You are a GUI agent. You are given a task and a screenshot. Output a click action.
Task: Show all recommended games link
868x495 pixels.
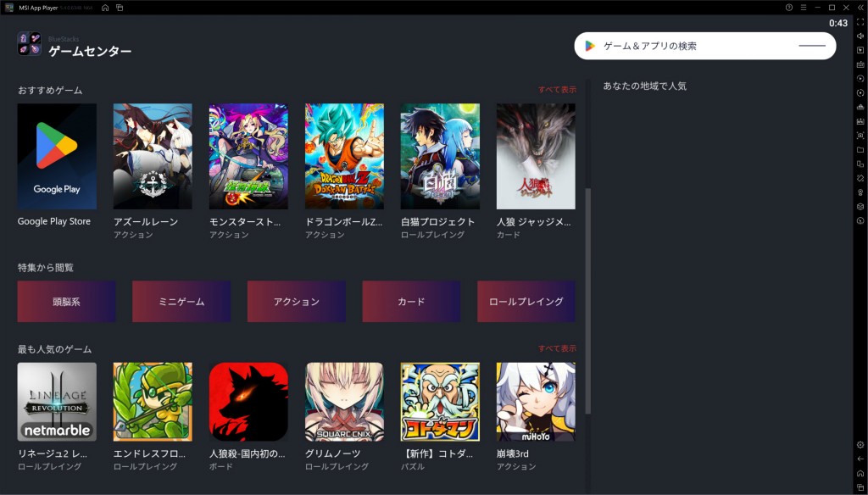pyautogui.click(x=557, y=90)
